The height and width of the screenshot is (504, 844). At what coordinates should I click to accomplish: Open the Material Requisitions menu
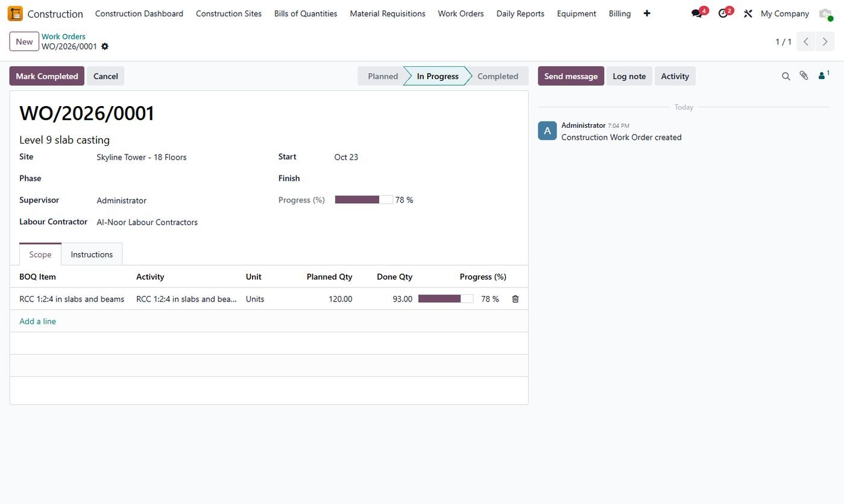pos(388,13)
